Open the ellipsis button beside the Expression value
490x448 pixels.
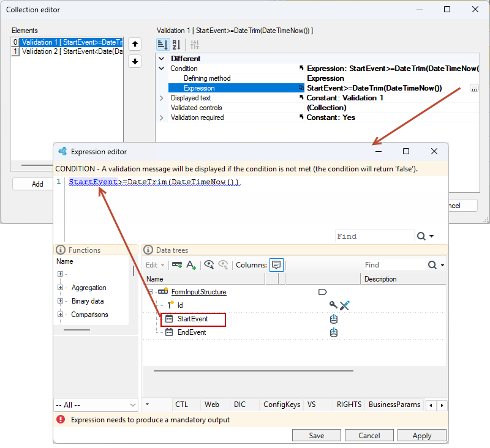coord(474,88)
